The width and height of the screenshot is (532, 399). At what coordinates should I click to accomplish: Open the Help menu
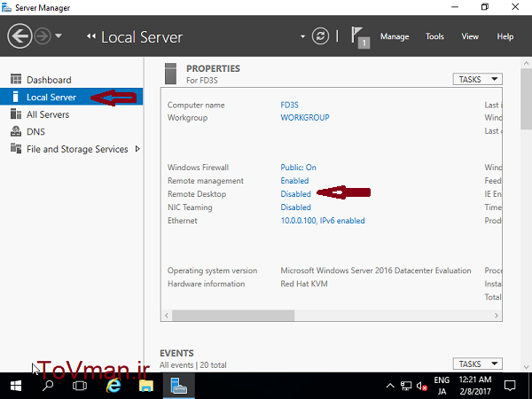(505, 36)
